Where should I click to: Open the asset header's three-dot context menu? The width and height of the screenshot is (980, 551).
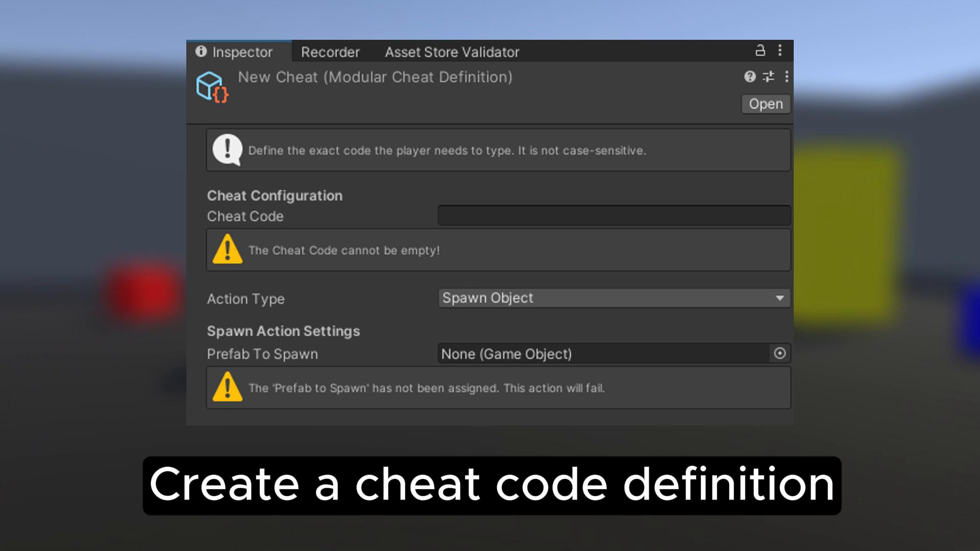(x=787, y=77)
